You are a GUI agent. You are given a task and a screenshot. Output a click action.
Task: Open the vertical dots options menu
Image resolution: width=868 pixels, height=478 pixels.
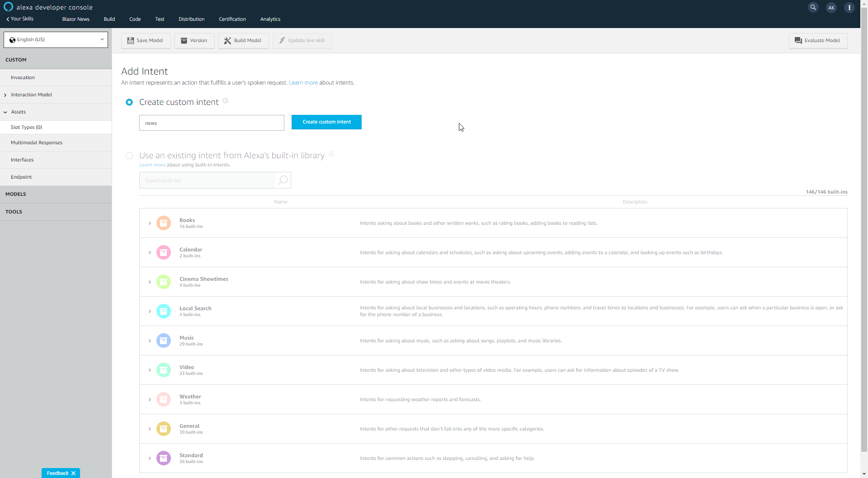click(x=849, y=7)
